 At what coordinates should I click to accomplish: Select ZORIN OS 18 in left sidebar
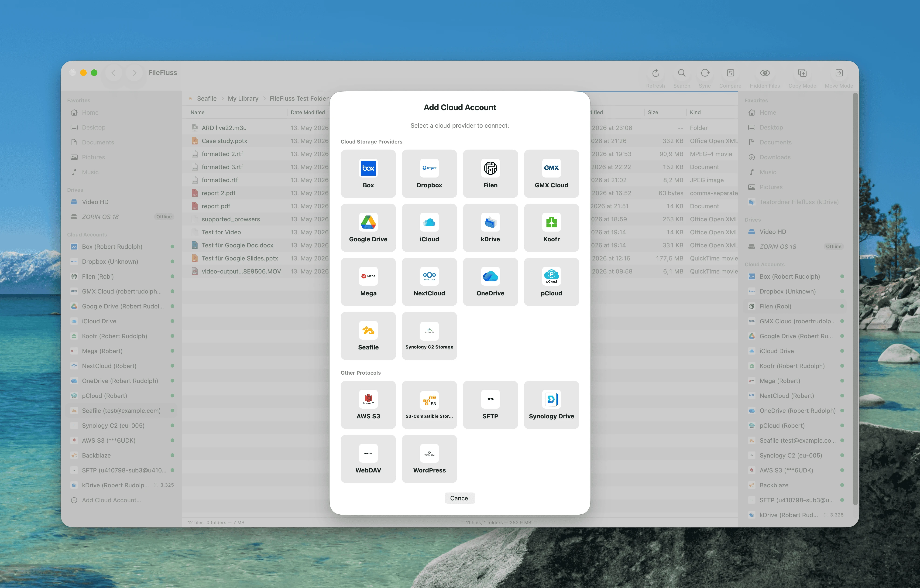pos(121,217)
